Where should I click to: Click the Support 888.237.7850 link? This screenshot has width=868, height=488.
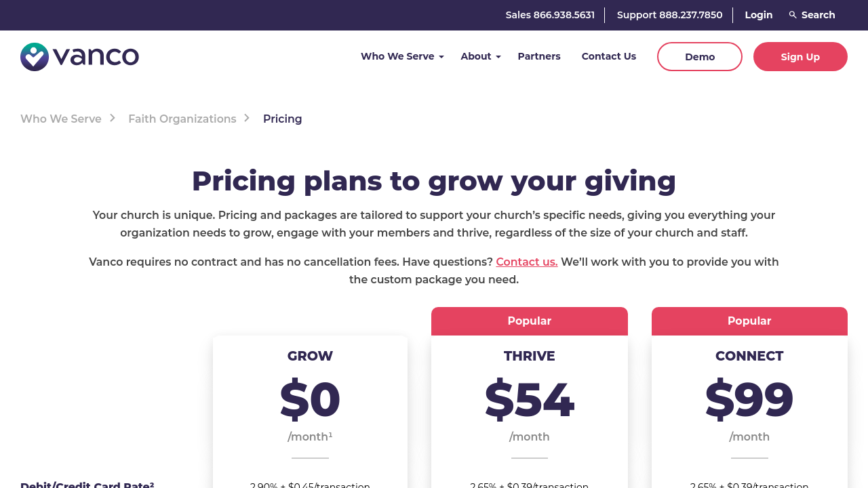pyautogui.click(x=670, y=15)
